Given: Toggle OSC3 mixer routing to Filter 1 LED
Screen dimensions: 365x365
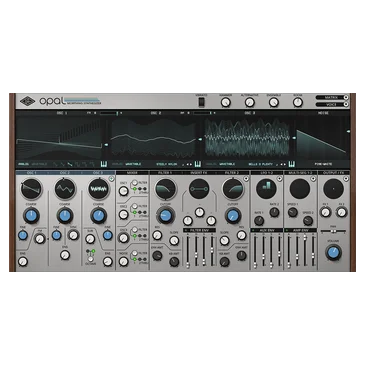Looking at the screenshot, I should tap(134, 236).
